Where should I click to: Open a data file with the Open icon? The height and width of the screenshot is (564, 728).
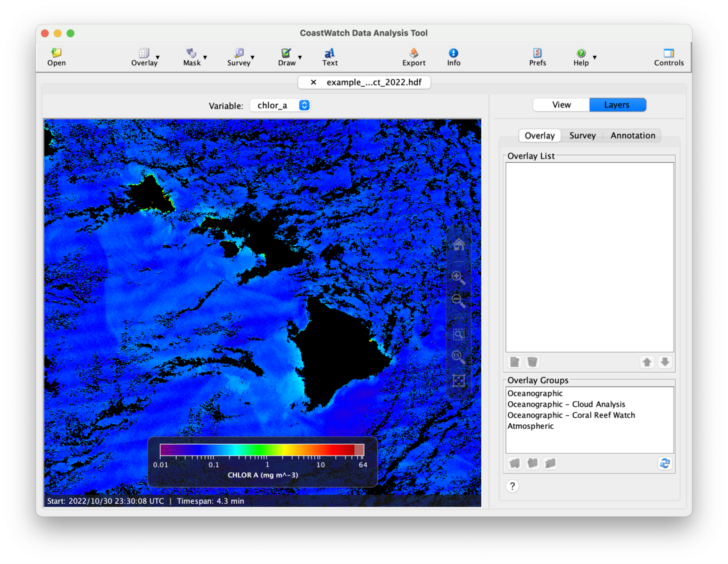[56, 56]
